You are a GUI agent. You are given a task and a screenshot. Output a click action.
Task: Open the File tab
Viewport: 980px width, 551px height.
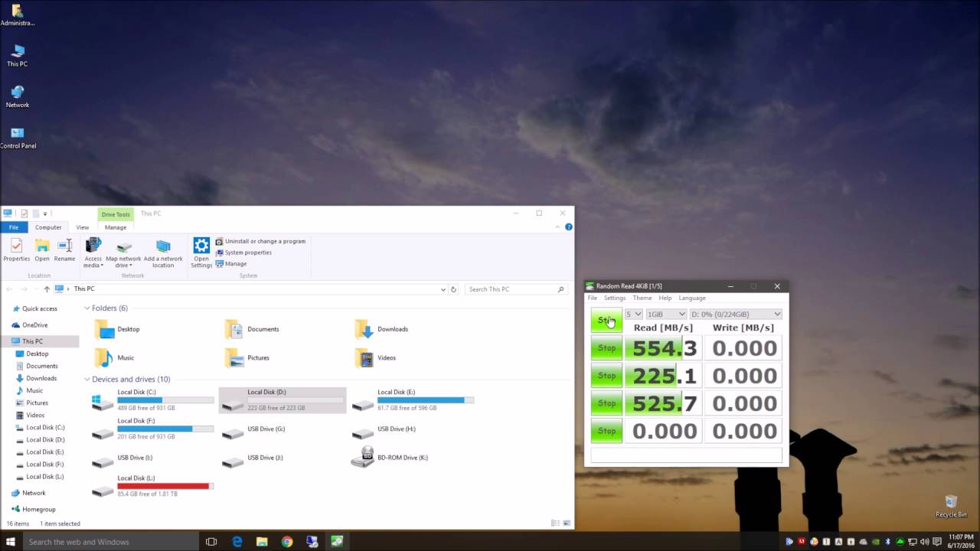coord(14,227)
